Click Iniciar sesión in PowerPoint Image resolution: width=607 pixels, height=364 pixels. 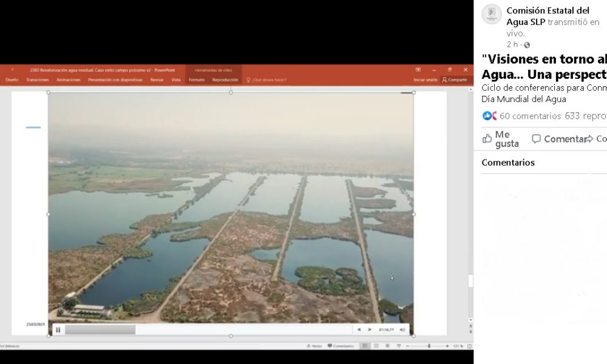coord(425,80)
